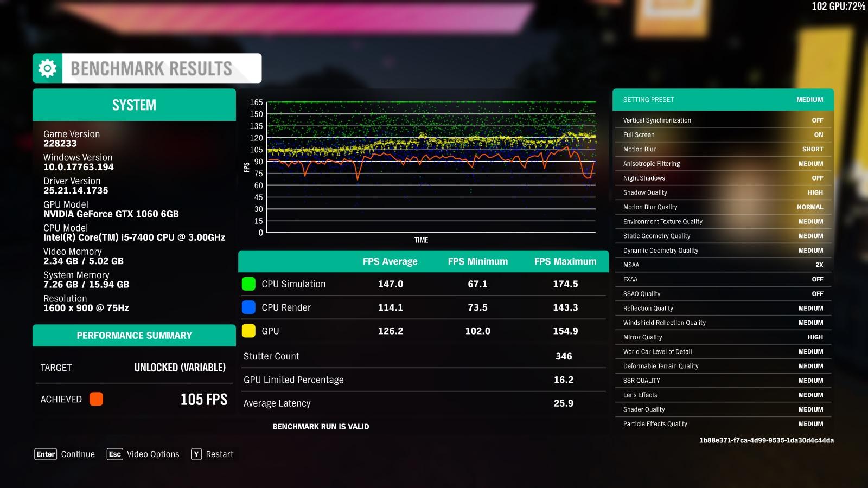
Task: Click the Enter key icon for Continue
Action: 46,454
